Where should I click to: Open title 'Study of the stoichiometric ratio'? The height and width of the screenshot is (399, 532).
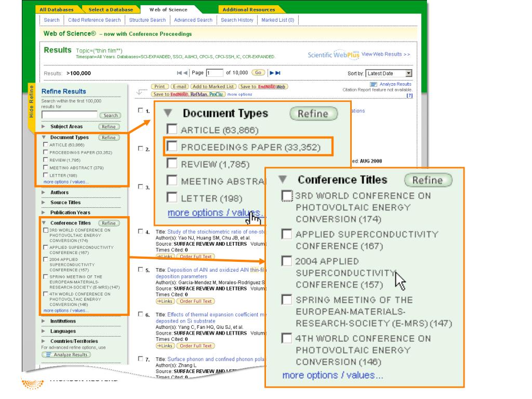click(x=217, y=232)
